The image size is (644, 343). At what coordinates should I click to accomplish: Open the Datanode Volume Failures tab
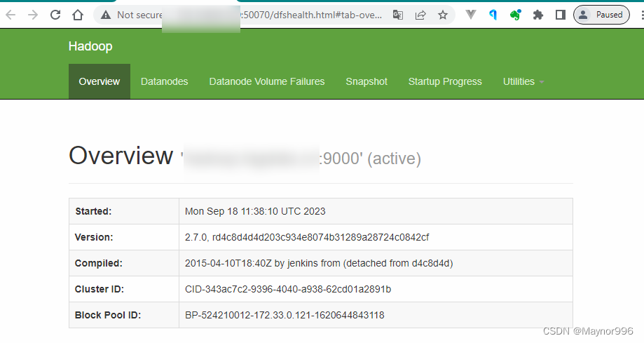(267, 81)
